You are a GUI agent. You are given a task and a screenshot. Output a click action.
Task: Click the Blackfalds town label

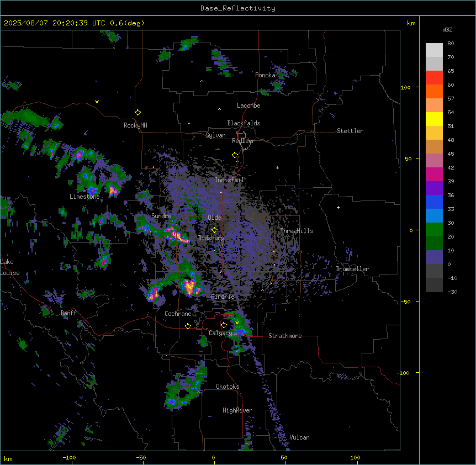(x=244, y=123)
